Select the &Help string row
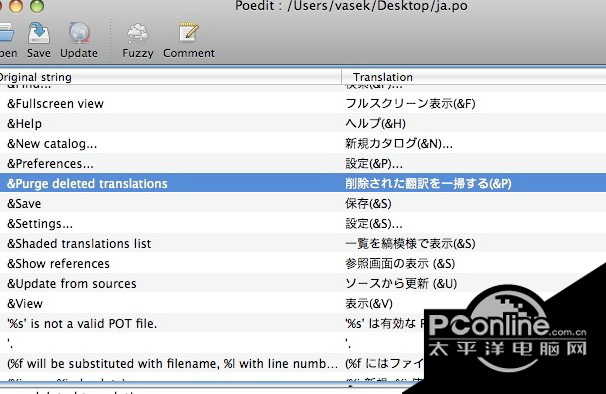The width and height of the screenshot is (606, 394). 303,123
